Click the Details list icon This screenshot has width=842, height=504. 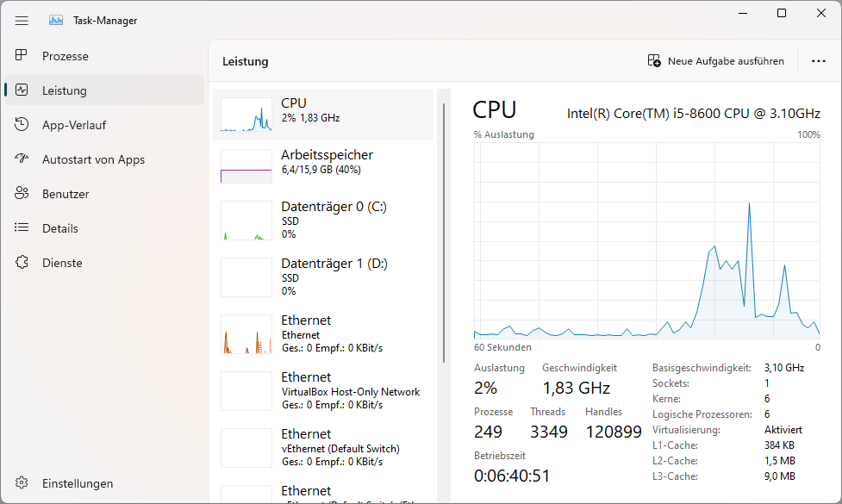click(x=22, y=228)
